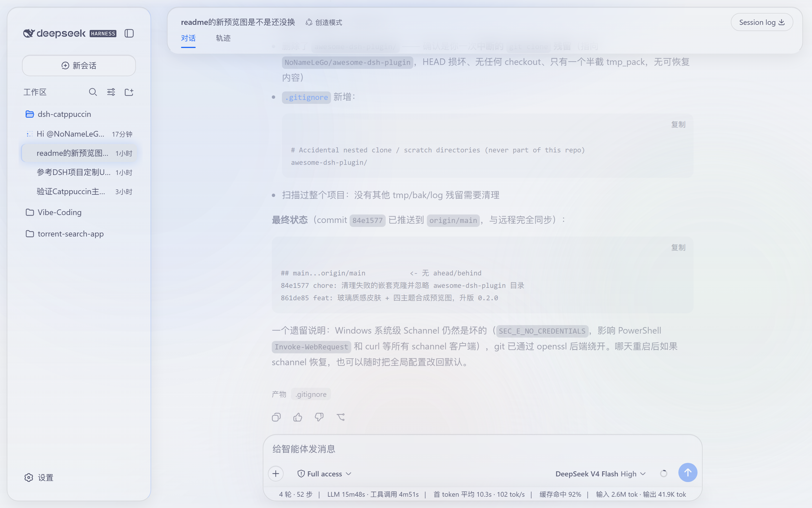Click the 缓存命中 92% status entry
The image size is (812, 508).
pos(560,494)
